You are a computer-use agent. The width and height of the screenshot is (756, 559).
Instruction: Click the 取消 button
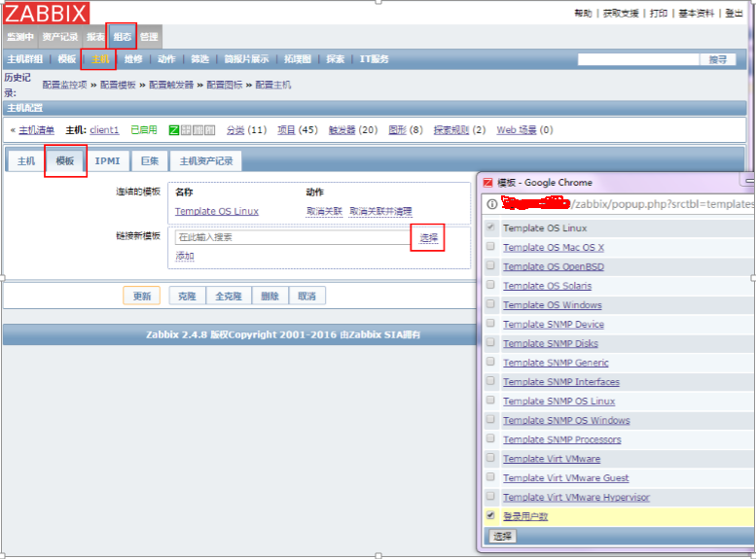(x=307, y=296)
